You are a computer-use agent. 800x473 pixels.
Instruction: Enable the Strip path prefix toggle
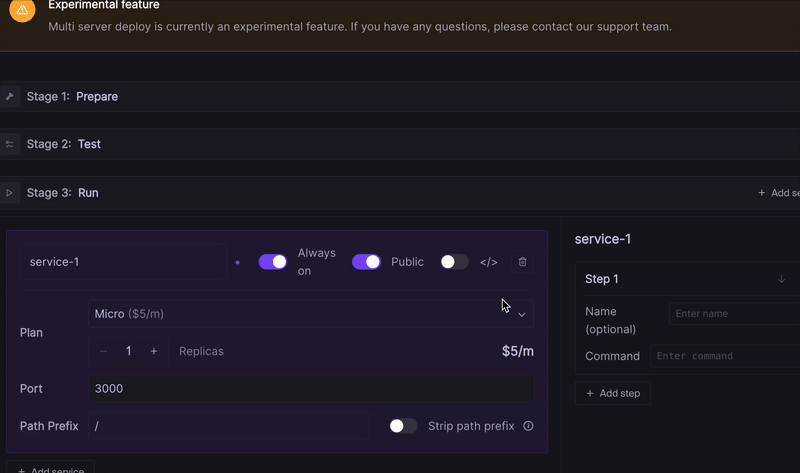click(403, 426)
